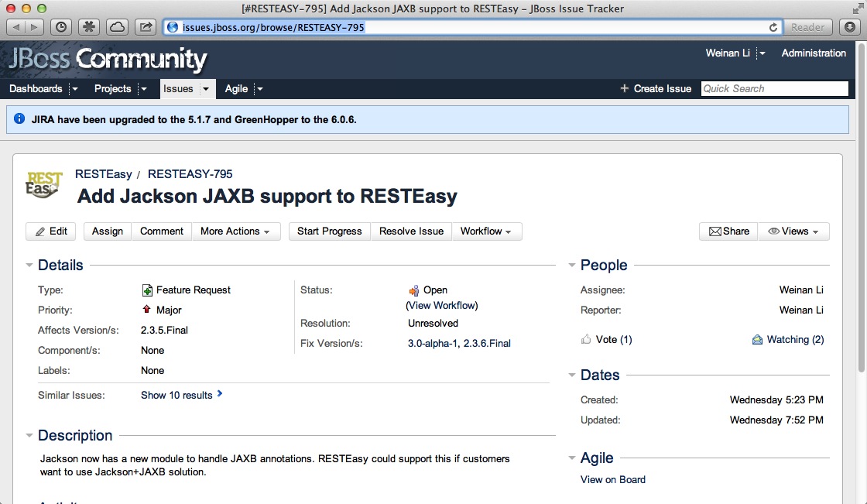The image size is (867, 504).
Task: Open Projects dropdown arrow
Action: (143, 88)
